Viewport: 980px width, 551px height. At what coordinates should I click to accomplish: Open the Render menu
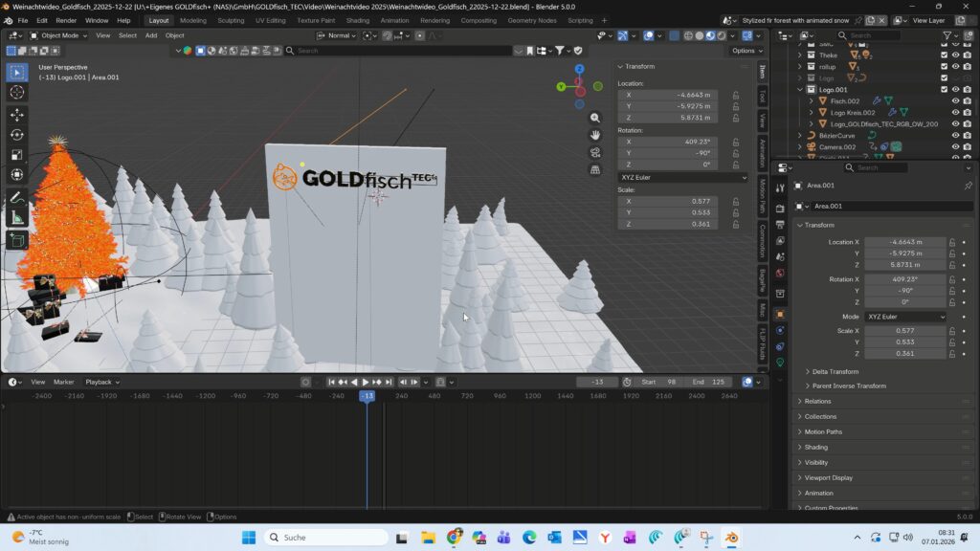(66, 20)
